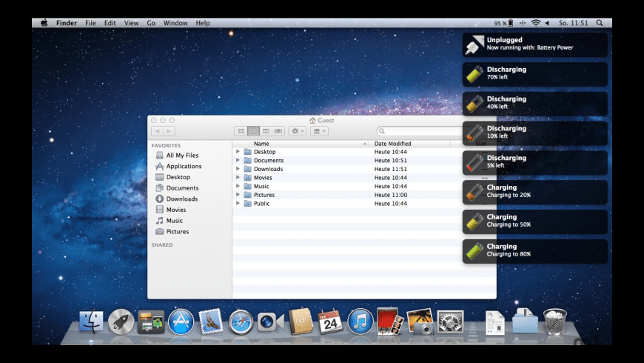Switch Finder to icon view

click(x=241, y=131)
